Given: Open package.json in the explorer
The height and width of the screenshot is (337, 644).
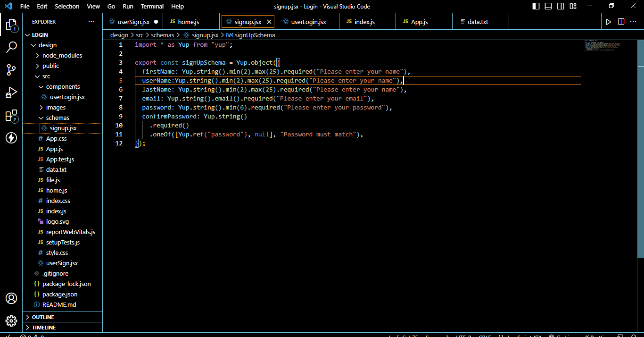Looking at the screenshot, I should 62,295.
